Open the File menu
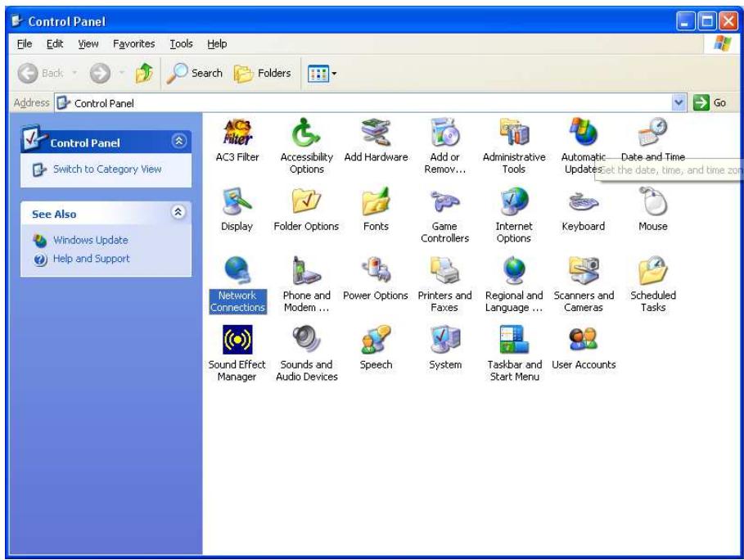744x560 pixels. [x=25, y=43]
